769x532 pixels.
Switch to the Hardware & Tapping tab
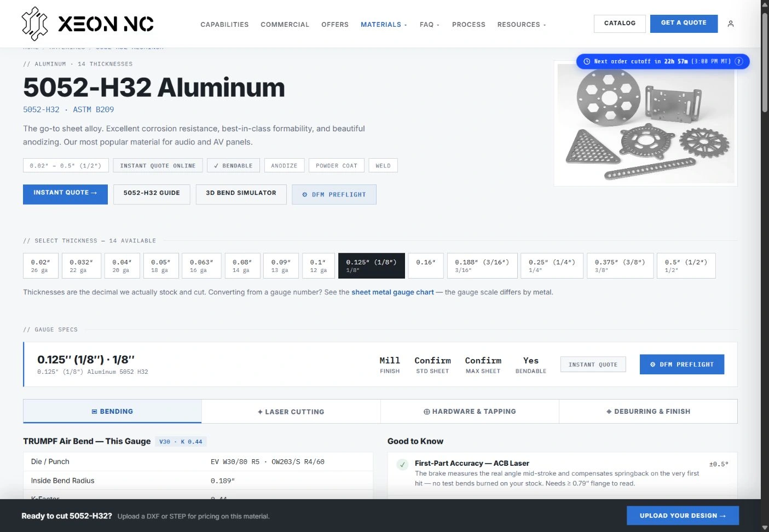pyautogui.click(x=470, y=412)
